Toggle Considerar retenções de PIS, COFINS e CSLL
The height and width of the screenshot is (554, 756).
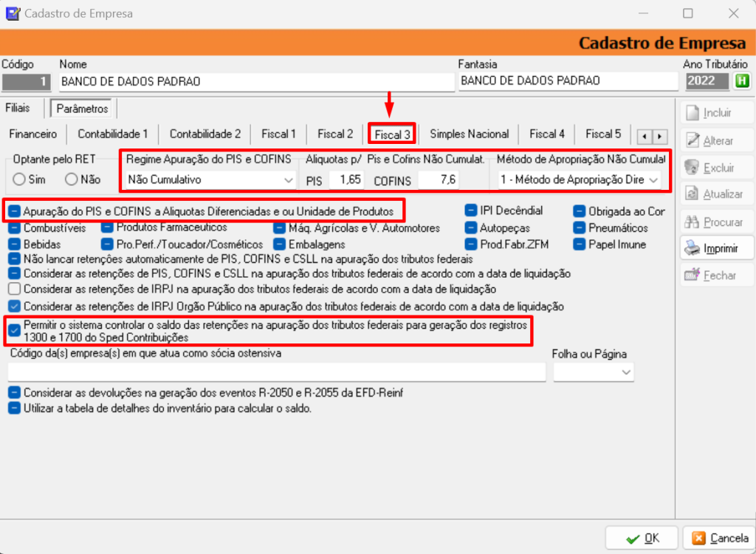(15, 273)
